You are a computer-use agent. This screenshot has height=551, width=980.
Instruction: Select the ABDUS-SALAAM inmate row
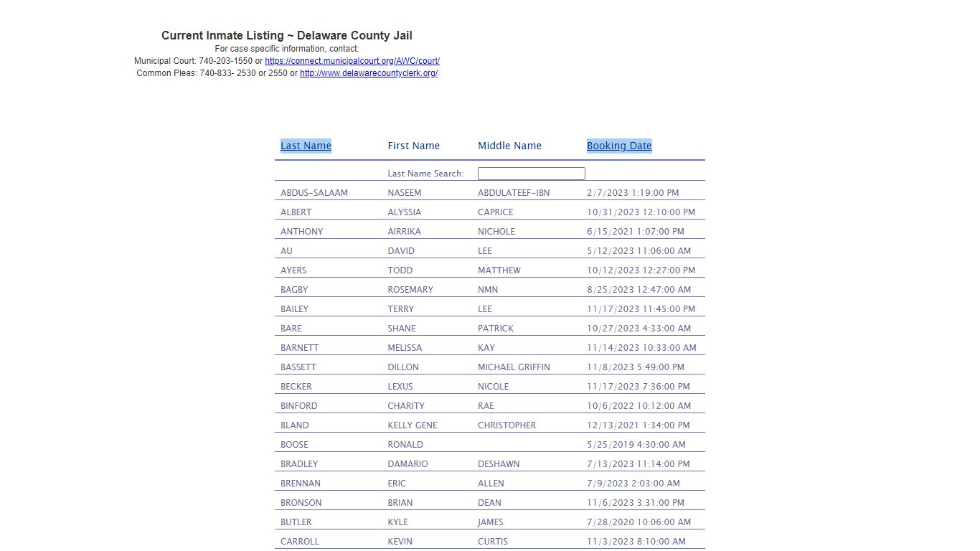click(x=314, y=193)
